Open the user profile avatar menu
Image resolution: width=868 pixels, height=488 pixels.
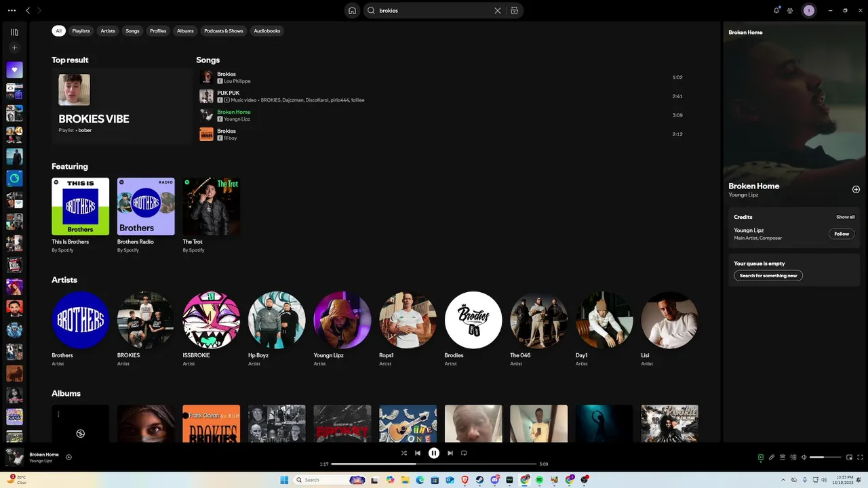[x=808, y=10]
